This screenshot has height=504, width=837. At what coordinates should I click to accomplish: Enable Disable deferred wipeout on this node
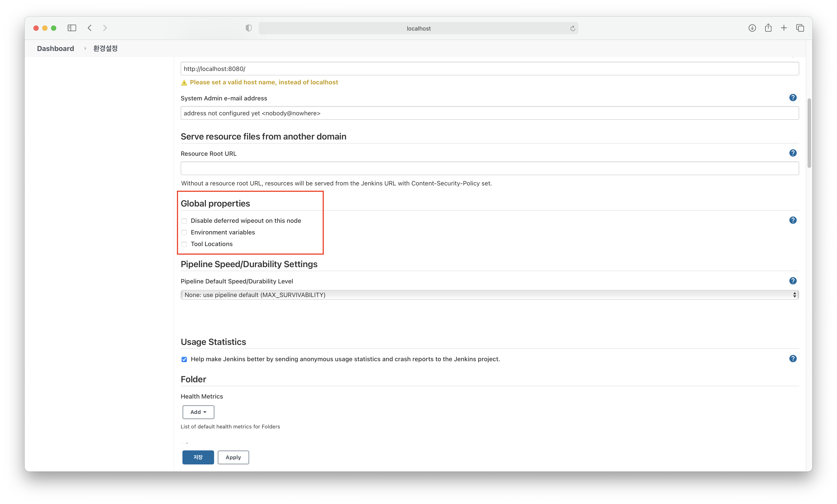tap(184, 221)
